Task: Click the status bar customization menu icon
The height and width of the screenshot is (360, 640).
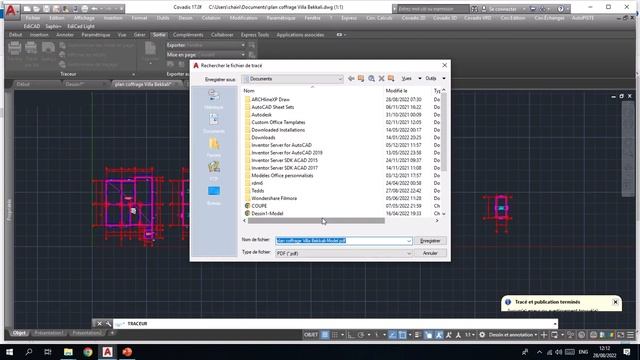Action: click(x=630, y=335)
